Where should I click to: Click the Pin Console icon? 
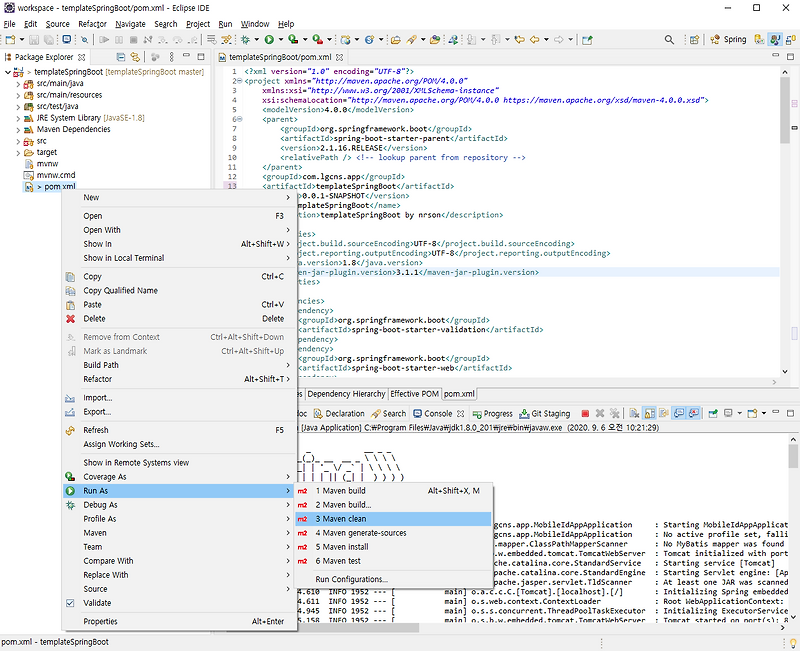click(x=713, y=413)
